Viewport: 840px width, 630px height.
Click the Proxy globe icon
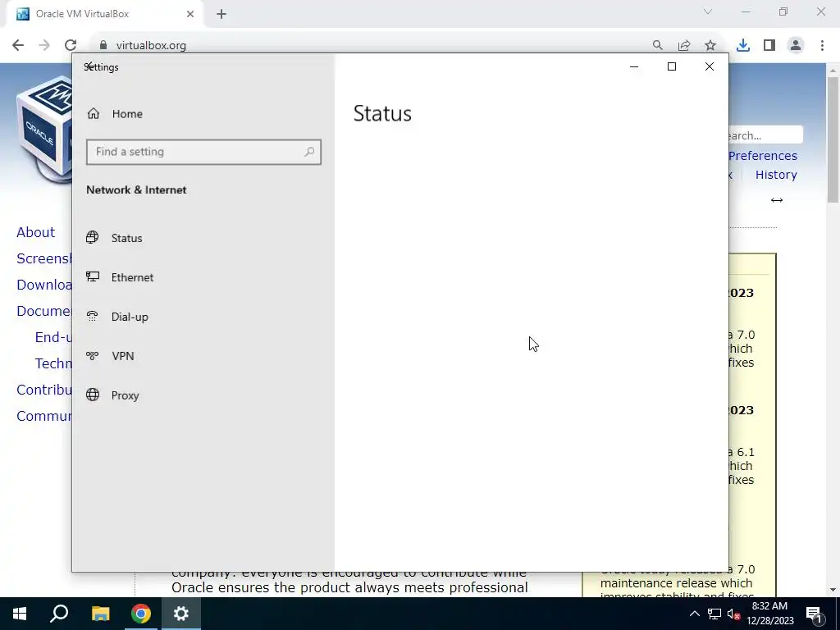93,395
